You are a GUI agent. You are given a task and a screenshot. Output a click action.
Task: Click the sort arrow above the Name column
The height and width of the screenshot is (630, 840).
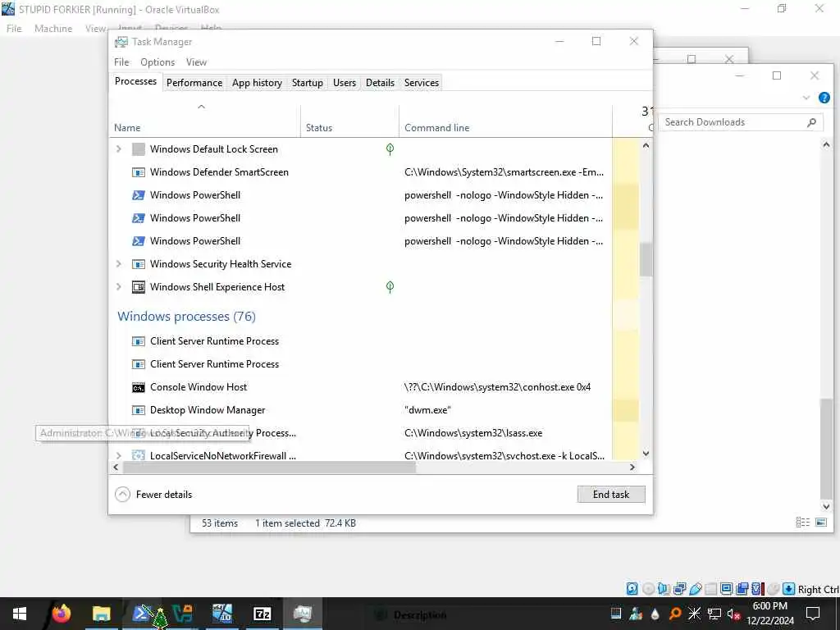202,107
